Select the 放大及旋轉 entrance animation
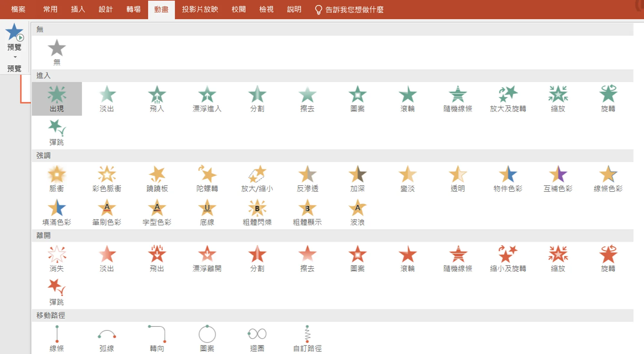644x354 pixels. tap(508, 99)
